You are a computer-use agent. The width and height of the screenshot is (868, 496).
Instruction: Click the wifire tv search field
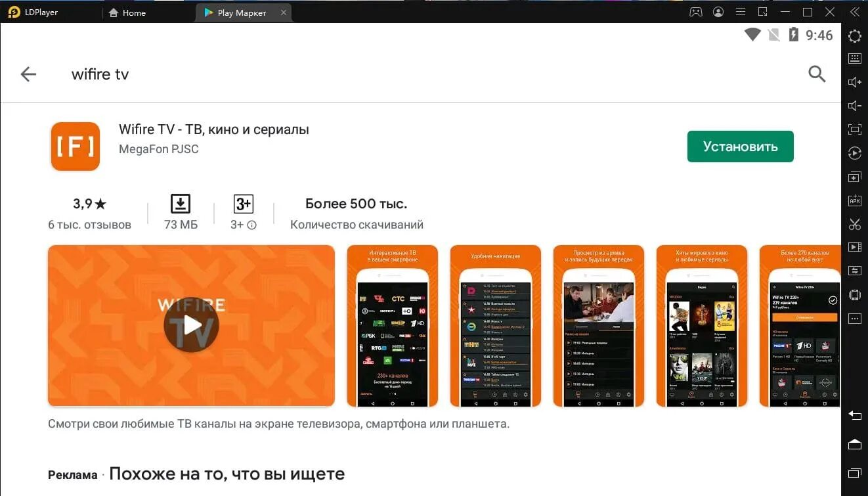pos(100,74)
